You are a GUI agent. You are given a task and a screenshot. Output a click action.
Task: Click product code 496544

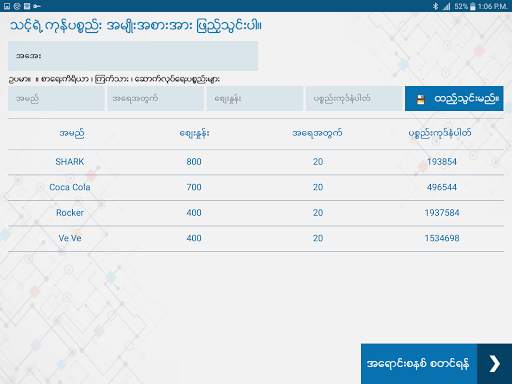point(442,187)
